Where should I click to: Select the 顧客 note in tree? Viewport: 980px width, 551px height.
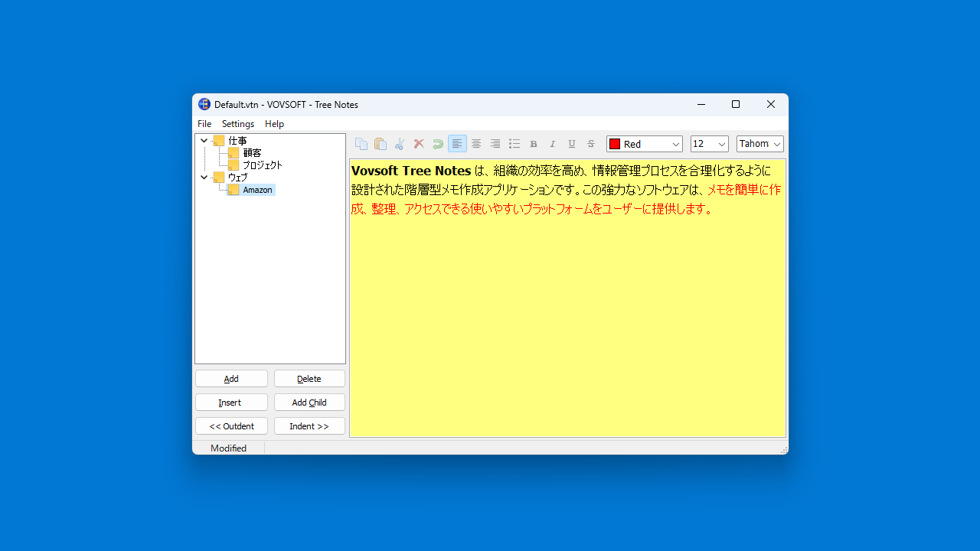[252, 153]
